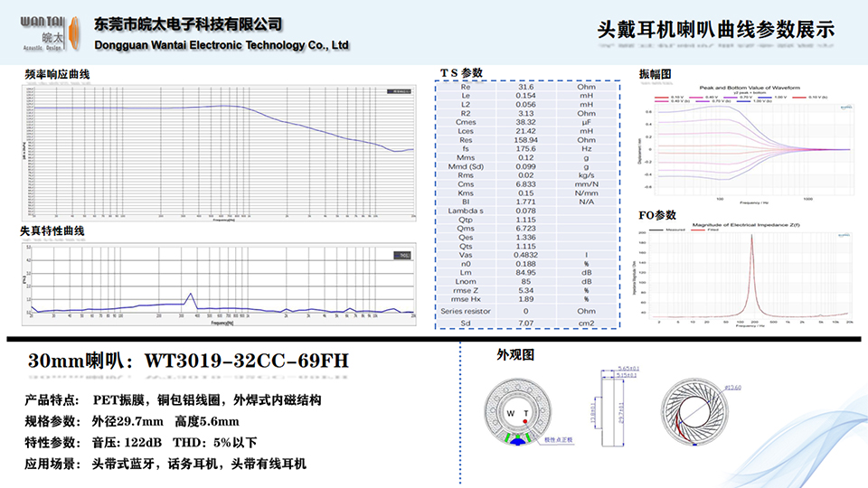Click the product model WT3019-32CC-69FH
The image size is (868, 488).
tap(246, 361)
